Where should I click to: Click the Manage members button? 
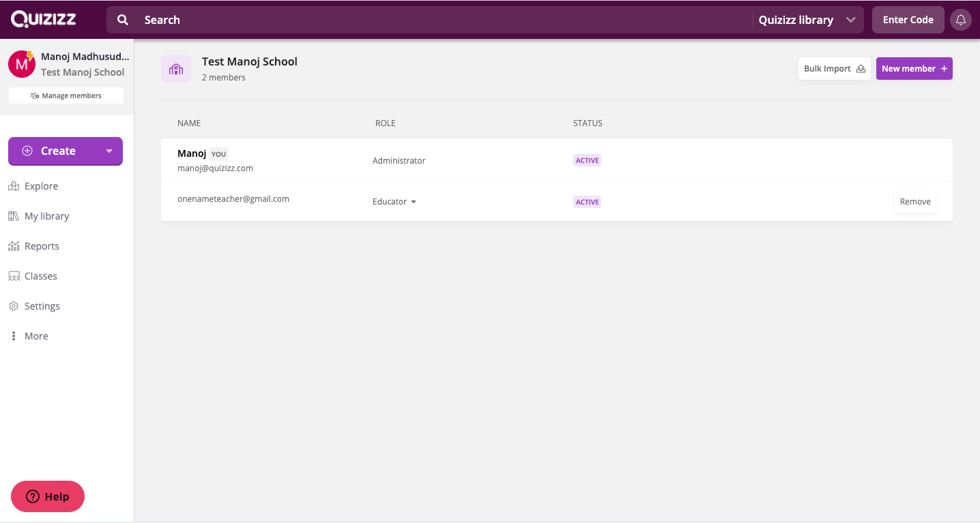click(66, 95)
